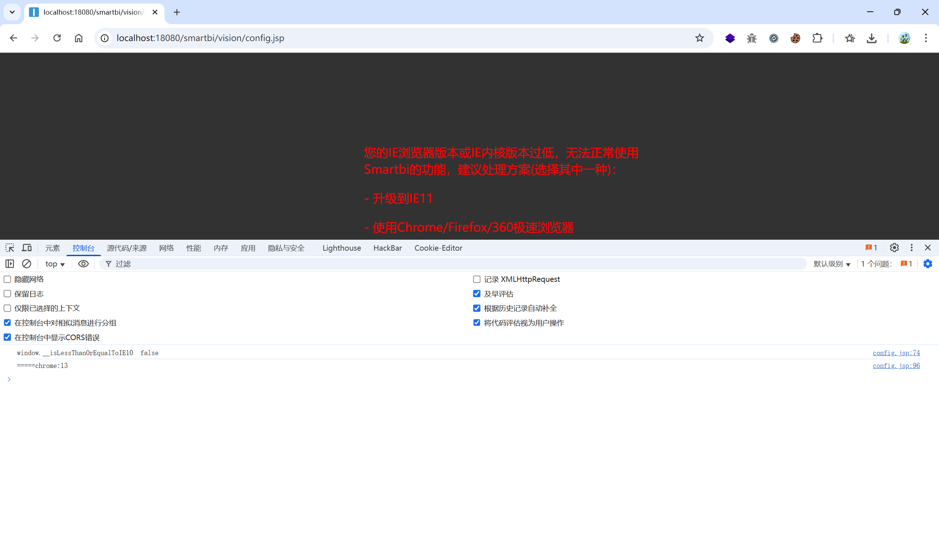939x560 pixels.
Task: Clear console with the ban icon
Action: click(26, 264)
